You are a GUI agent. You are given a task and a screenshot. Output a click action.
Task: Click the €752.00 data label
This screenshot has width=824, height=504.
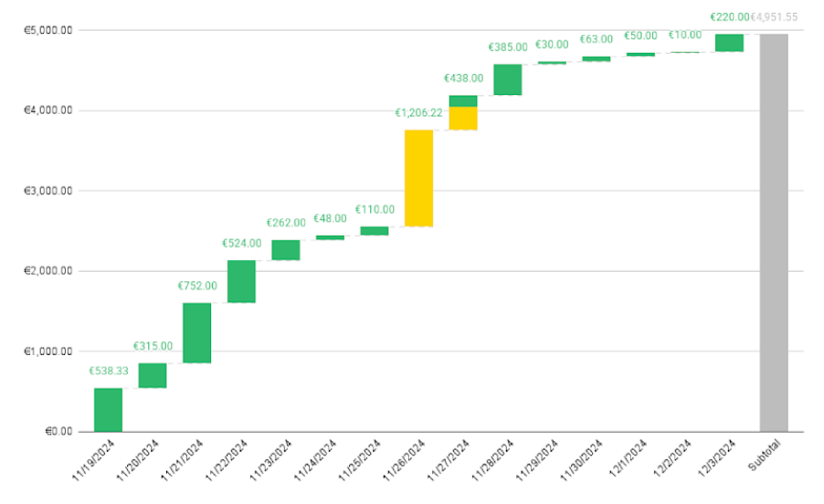[x=197, y=286]
